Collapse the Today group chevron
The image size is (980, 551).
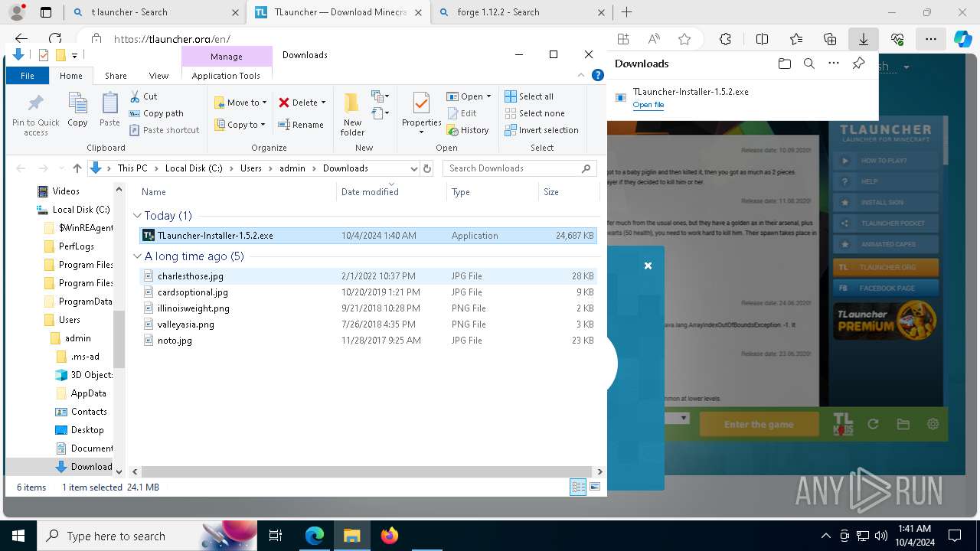point(138,216)
